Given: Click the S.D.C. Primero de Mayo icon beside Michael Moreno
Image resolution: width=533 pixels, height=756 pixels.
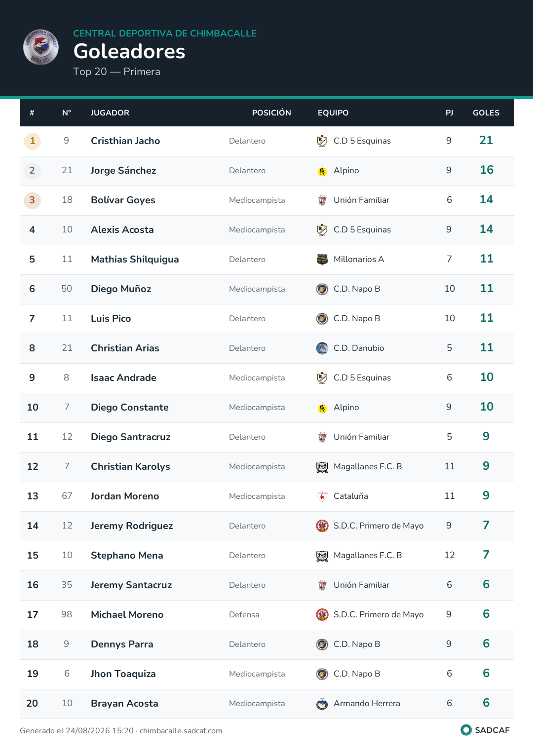Looking at the screenshot, I should click(x=322, y=615).
